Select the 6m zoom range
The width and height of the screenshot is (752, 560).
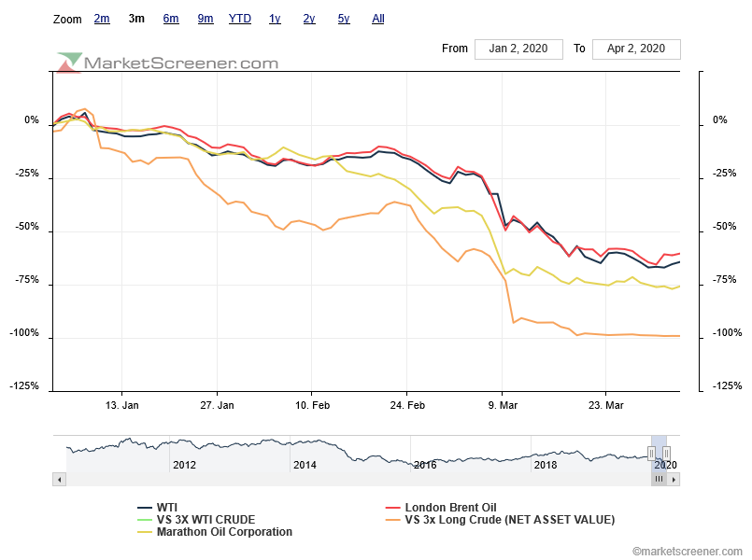point(171,19)
